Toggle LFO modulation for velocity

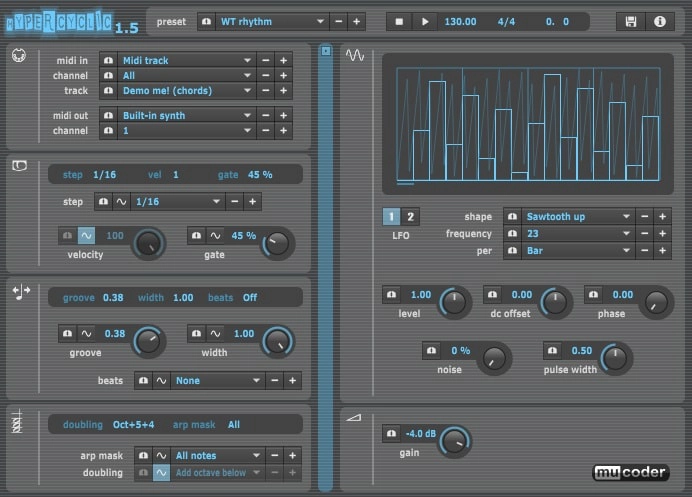coord(86,236)
